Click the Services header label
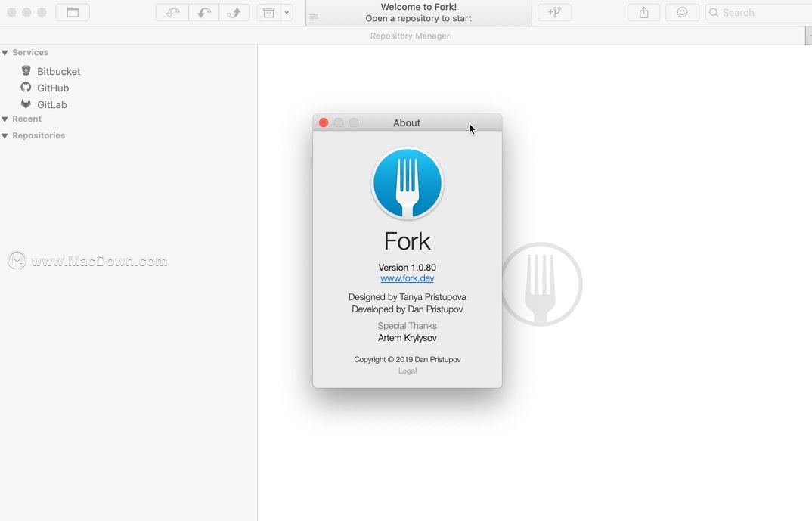Image resolution: width=812 pixels, height=521 pixels. [x=30, y=52]
